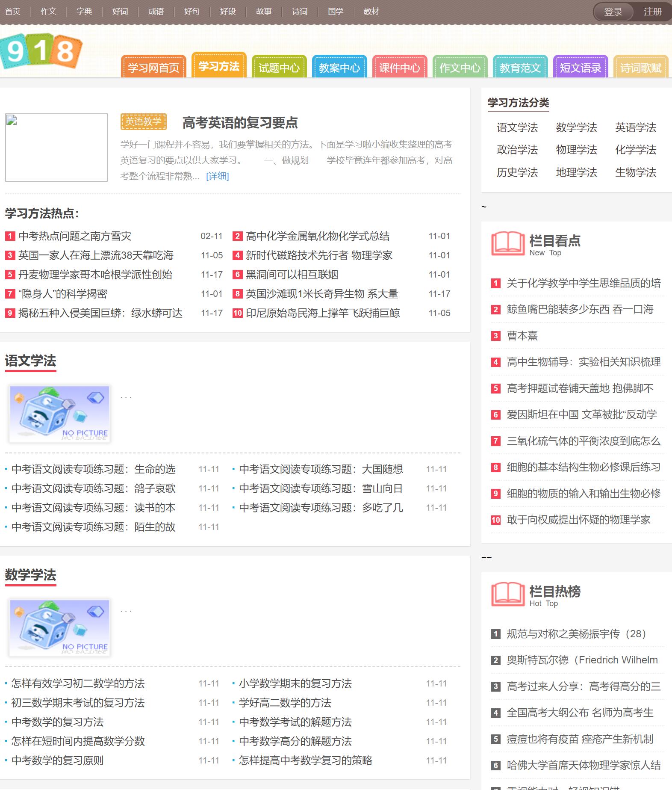Open 成语 in the top menu

pyautogui.click(x=156, y=12)
